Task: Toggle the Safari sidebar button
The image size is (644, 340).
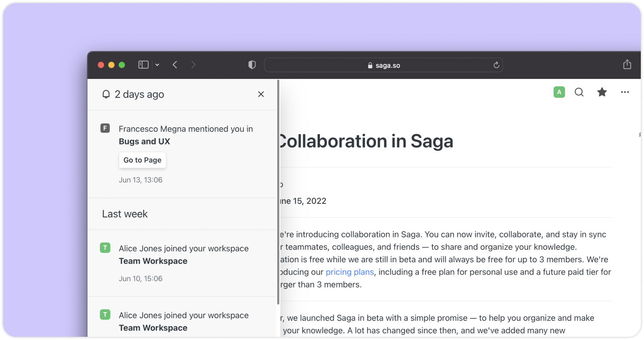Action: (143, 65)
